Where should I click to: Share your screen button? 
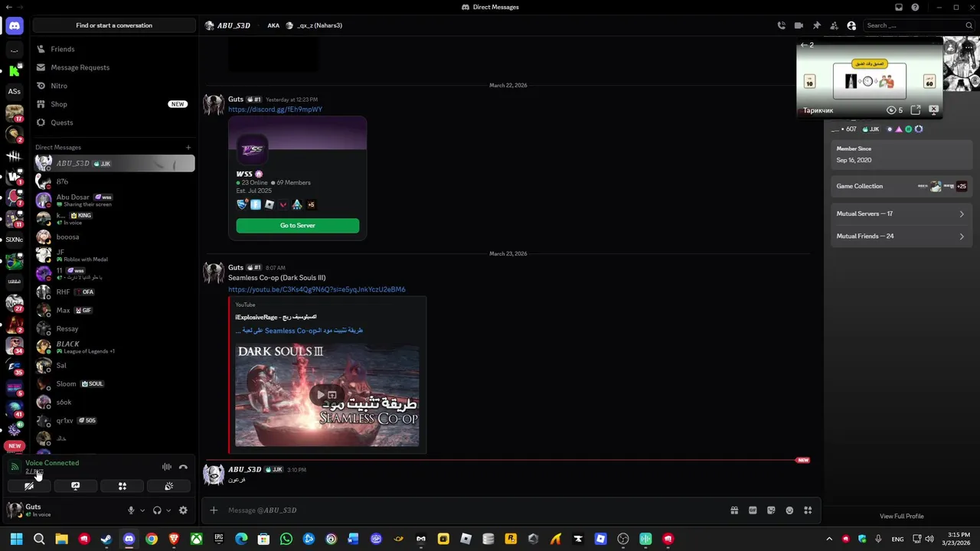(75, 486)
